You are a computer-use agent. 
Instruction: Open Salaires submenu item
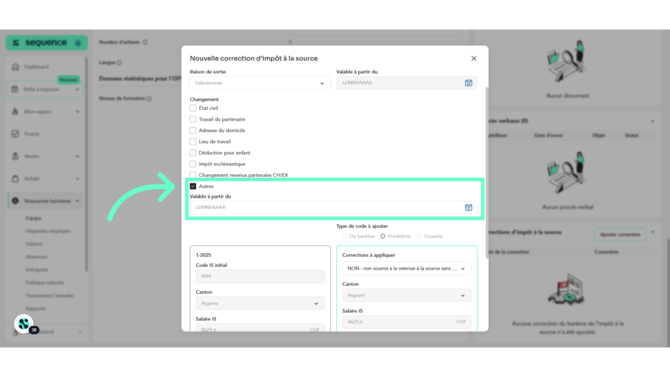click(x=34, y=244)
